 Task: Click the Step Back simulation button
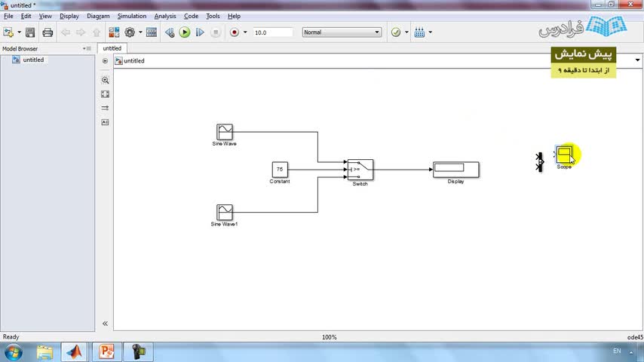169,32
